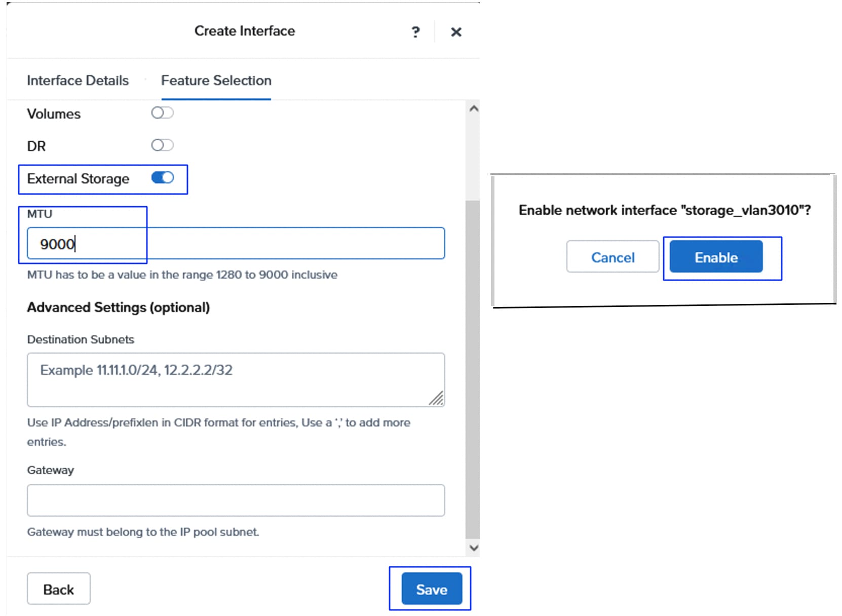This screenshot has width=842, height=616.
Task: Click the scrollbar down arrow
Action: (474, 548)
